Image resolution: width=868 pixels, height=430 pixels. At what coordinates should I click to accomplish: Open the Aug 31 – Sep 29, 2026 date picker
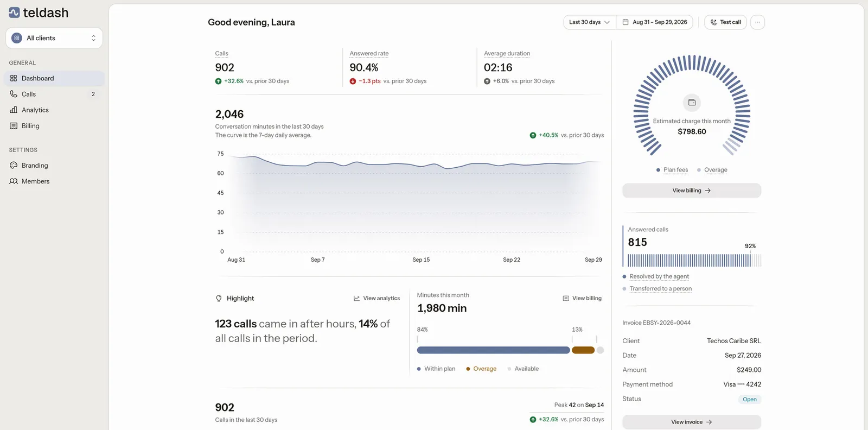click(x=655, y=22)
